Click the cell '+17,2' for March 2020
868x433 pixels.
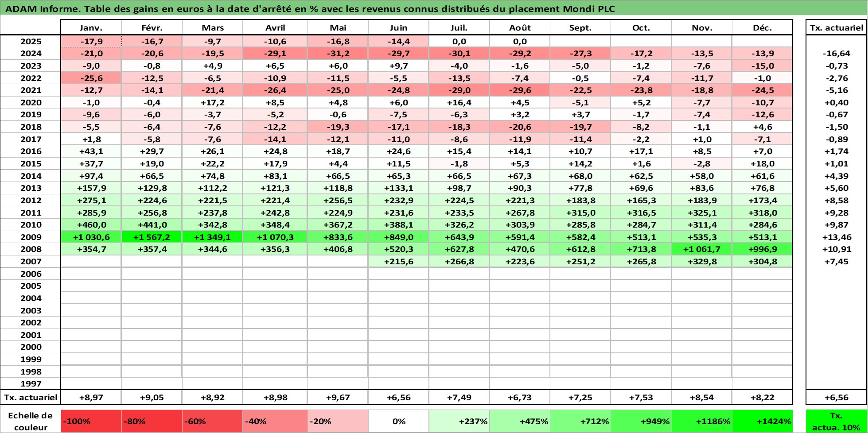tap(212, 102)
